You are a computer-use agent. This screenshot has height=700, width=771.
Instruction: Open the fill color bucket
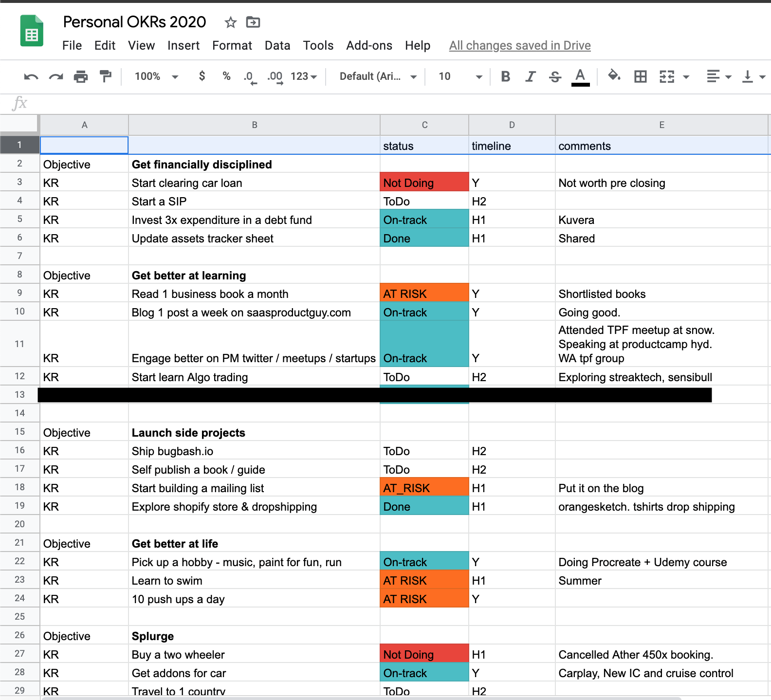[x=614, y=75]
